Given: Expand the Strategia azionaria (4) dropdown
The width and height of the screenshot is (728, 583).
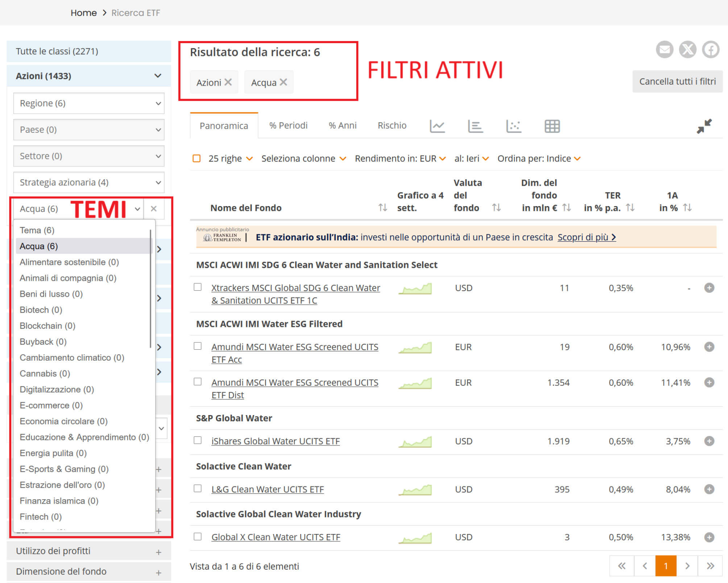Looking at the screenshot, I should click(x=89, y=182).
